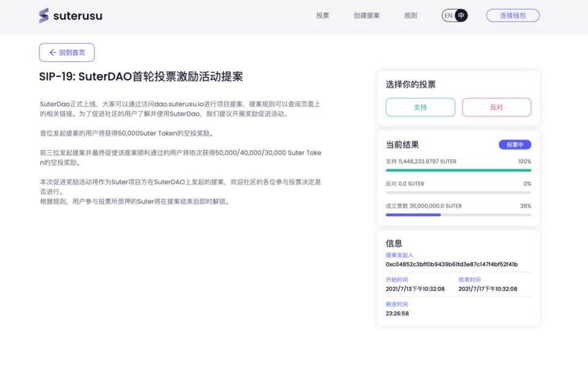Open the 规则 menu item
The image size is (588, 375).
410,15
